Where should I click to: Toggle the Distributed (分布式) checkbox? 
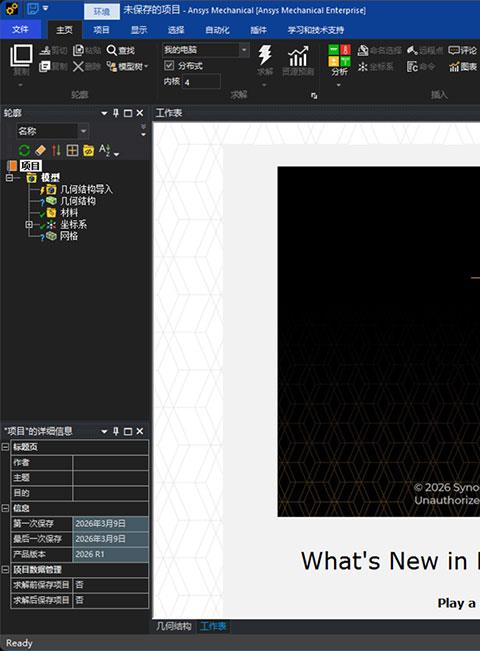coord(169,65)
